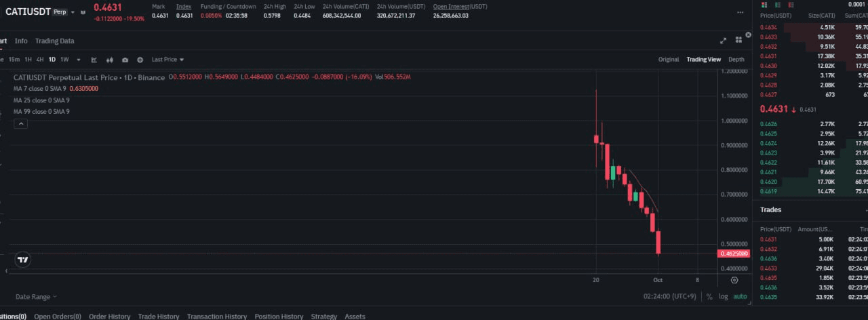The height and width of the screenshot is (320, 868).
Task: Open the Position History tab
Action: pyautogui.click(x=279, y=316)
